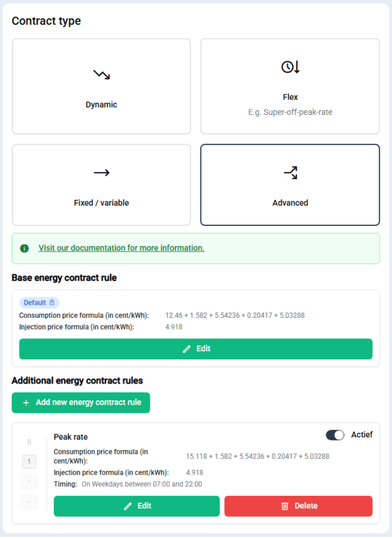This screenshot has height=538, width=392.
Task: Click the order number box showing 1
Action: (29, 462)
